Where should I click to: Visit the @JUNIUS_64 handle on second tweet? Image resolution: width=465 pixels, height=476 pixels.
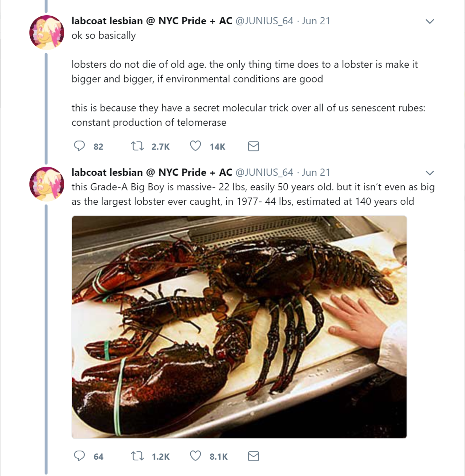click(x=264, y=172)
